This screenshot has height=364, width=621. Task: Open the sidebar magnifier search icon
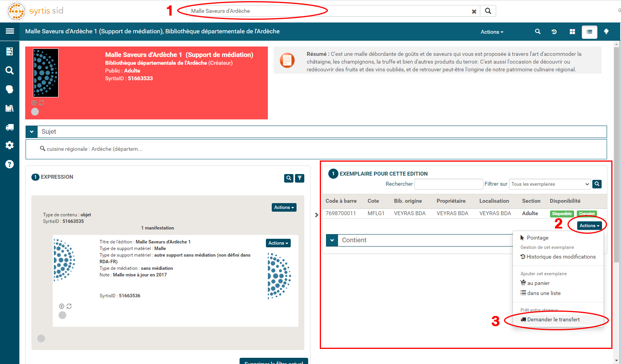pyautogui.click(x=10, y=70)
